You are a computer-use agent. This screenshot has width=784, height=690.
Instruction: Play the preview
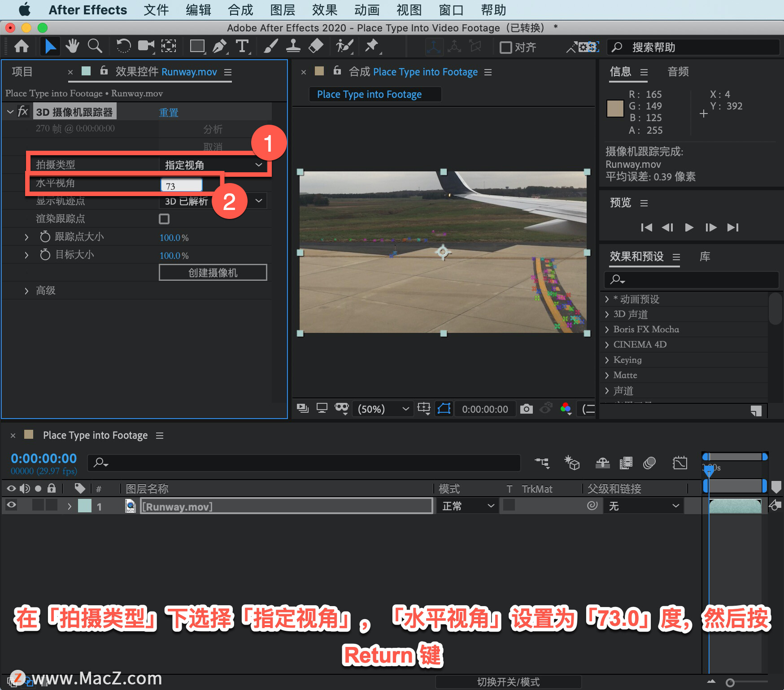[x=689, y=227]
